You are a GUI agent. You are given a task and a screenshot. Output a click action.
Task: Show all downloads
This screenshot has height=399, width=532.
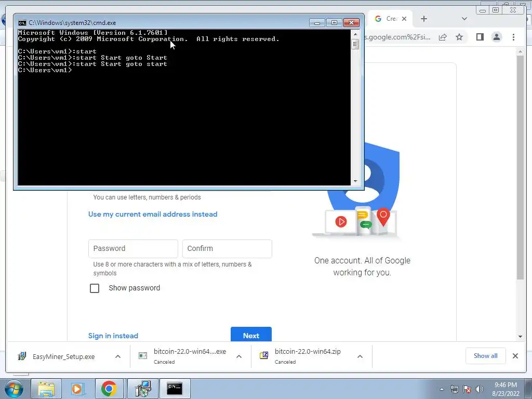[486, 356]
